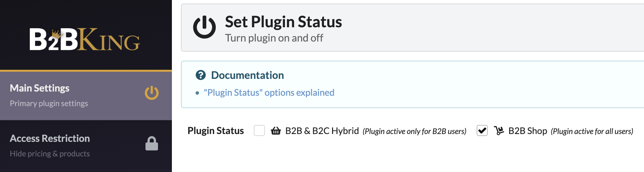Click "Primary plugin settings" subtitle

coord(49,104)
